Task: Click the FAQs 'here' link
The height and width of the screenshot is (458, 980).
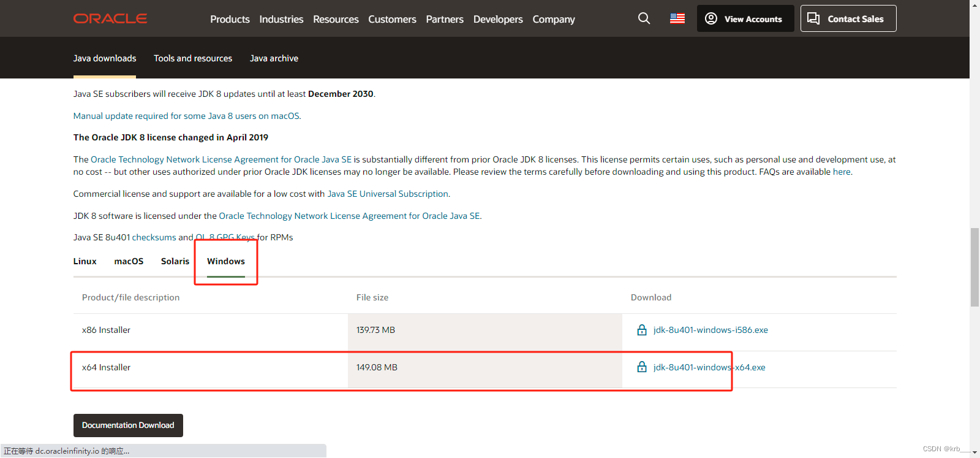Action: 842,172
